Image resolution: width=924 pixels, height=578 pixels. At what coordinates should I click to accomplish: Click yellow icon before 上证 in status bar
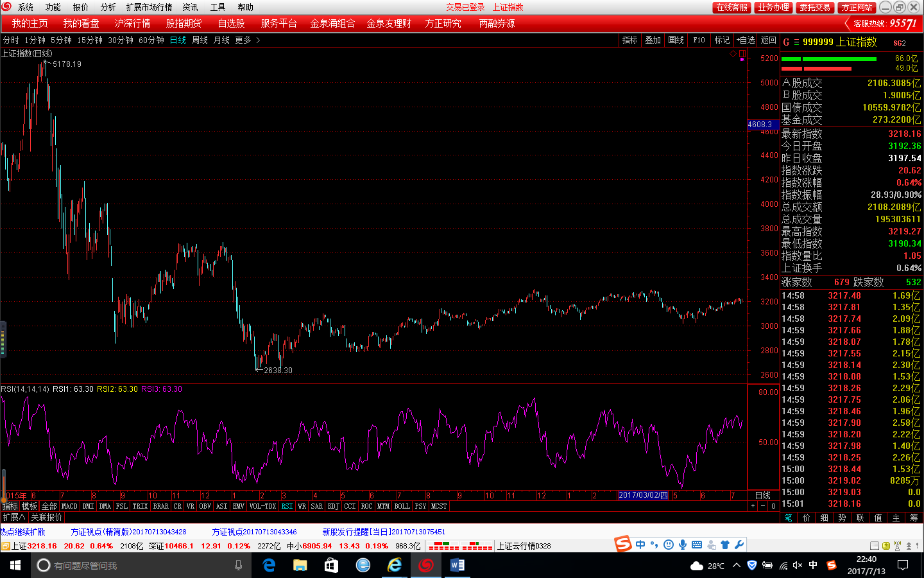pyautogui.click(x=5, y=546)
